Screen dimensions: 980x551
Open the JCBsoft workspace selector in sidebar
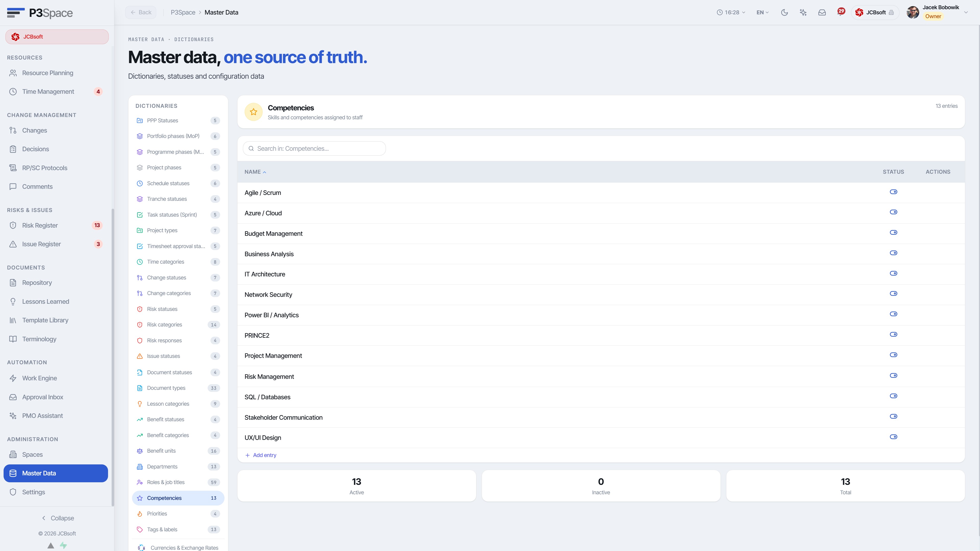(x=57, y=37)
